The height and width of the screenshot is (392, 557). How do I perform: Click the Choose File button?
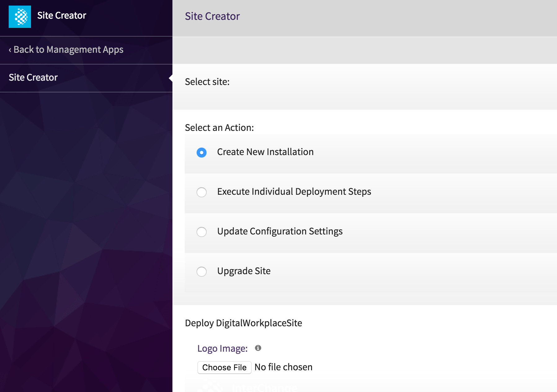pos(224,367)
